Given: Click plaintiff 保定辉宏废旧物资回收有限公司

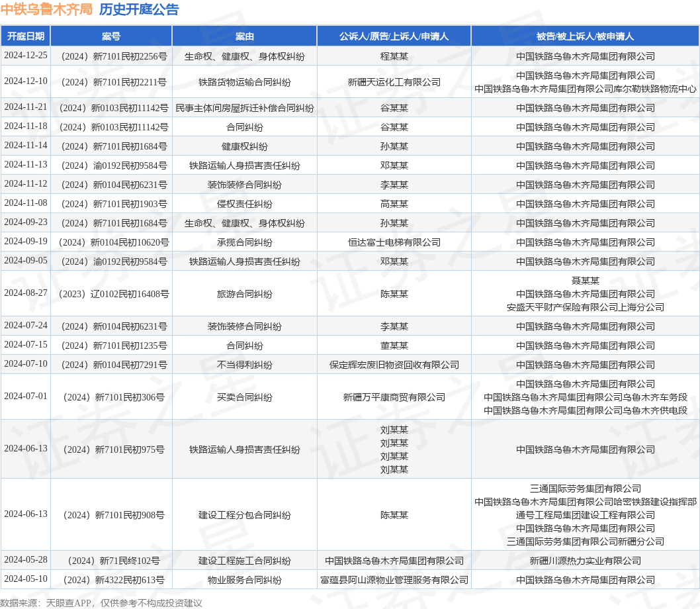Looking at the screenshot, I should [x=394, y=365].
